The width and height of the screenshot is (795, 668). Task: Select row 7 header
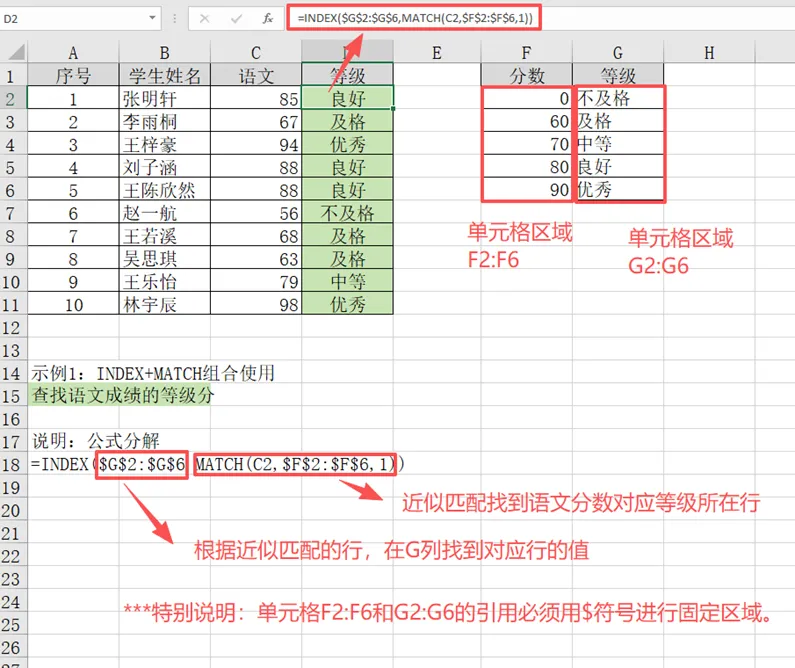coord(13,212)
